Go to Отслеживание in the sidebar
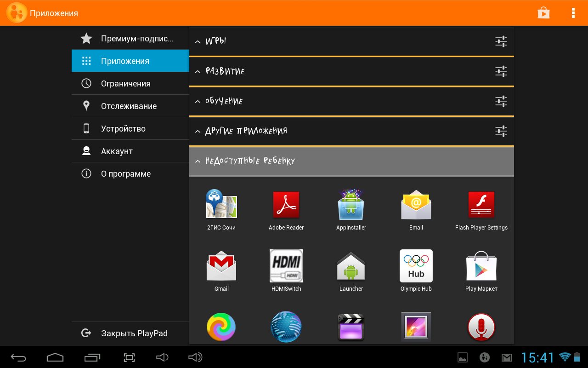 click(130, 106)
